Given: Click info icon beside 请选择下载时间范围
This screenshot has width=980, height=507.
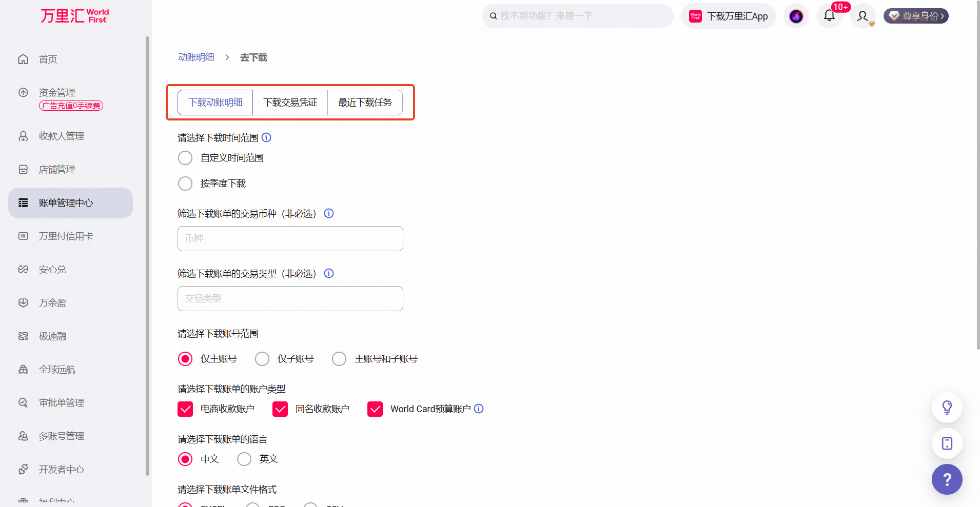Looking at the screenshot, I should (266, 137).
